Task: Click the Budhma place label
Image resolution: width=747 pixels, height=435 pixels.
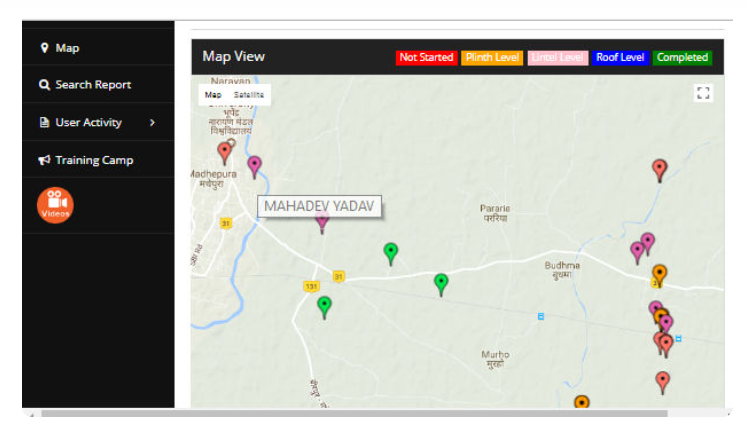Action: click(x=562, y=270)
